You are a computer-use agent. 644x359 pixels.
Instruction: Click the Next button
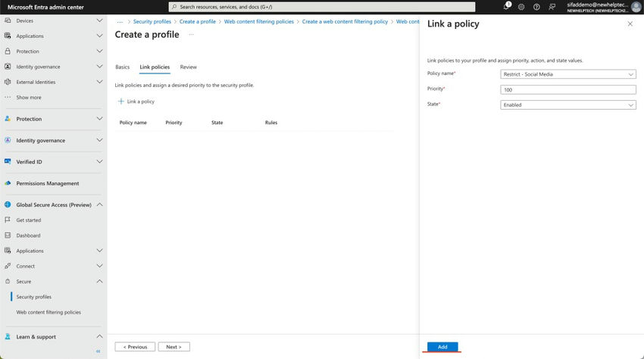[x=174, y=347]
